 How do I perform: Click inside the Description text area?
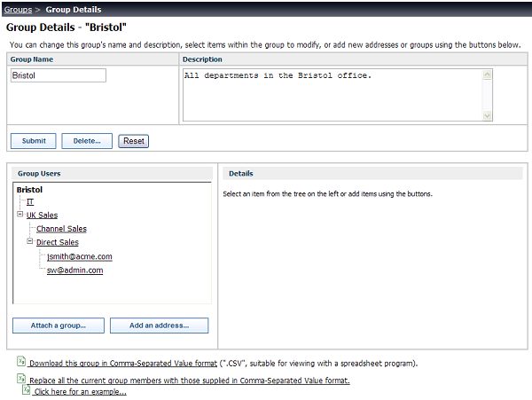332,95
